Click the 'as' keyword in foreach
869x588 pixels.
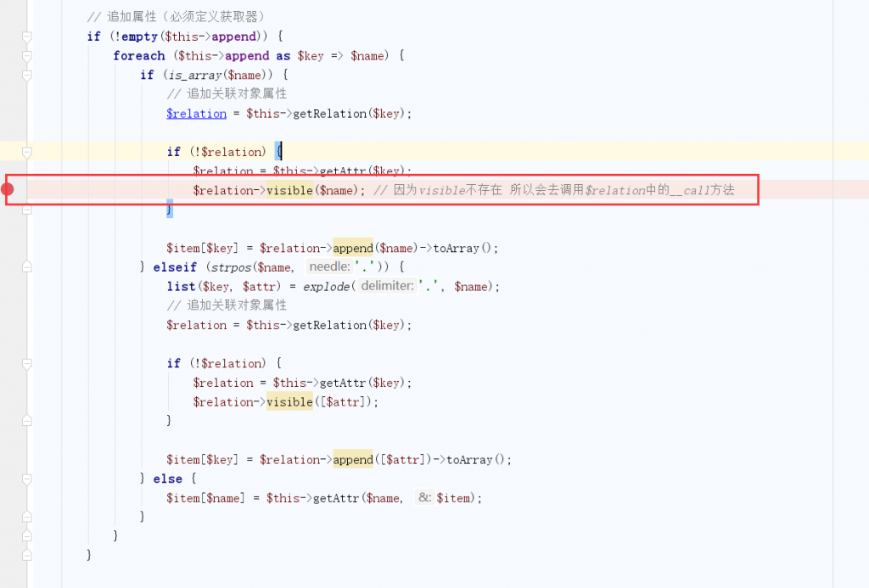(283, 56)
